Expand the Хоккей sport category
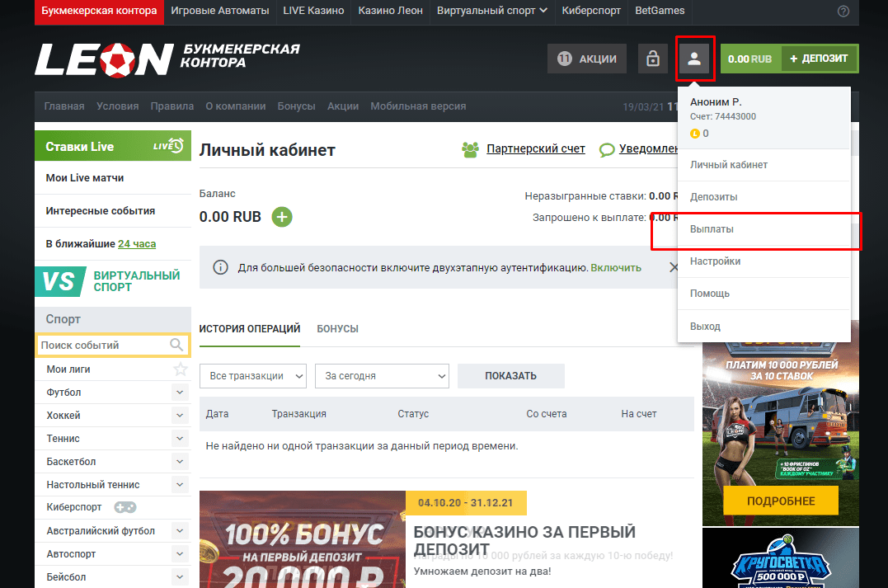The width and height of the screenshot is (888, 588). [180, 416]
